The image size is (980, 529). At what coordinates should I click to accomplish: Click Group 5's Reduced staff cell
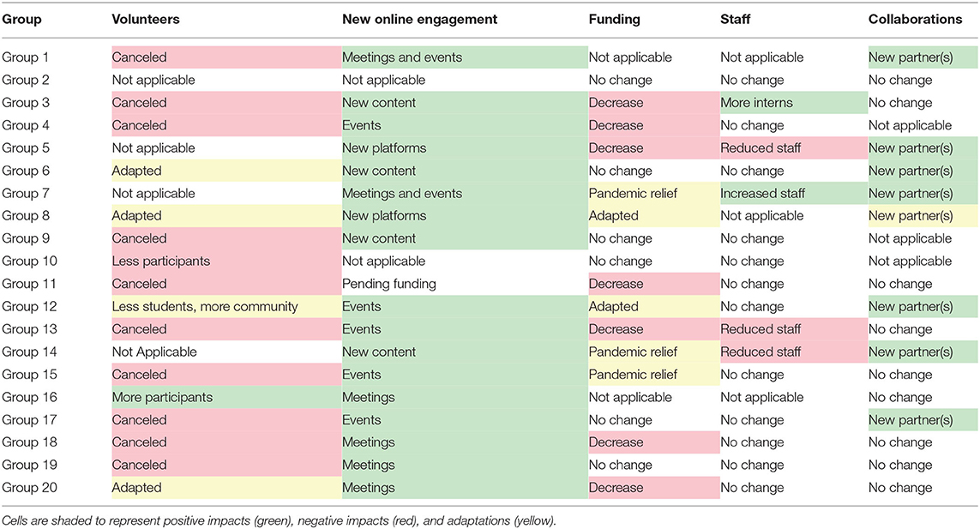[x=794, y=148]
